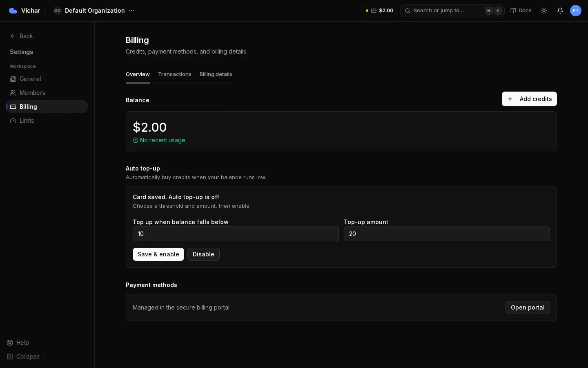Image resolution: width=588 pixels, height=368 pixels.
Task: Open the Default Organization ellipsis menu
Action: click(131, 11)
